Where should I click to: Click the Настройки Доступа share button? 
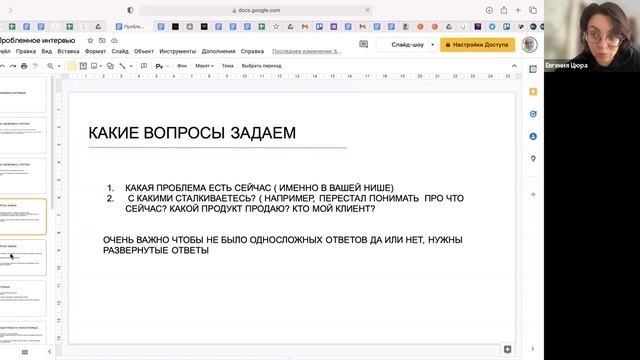coord(477,44)
